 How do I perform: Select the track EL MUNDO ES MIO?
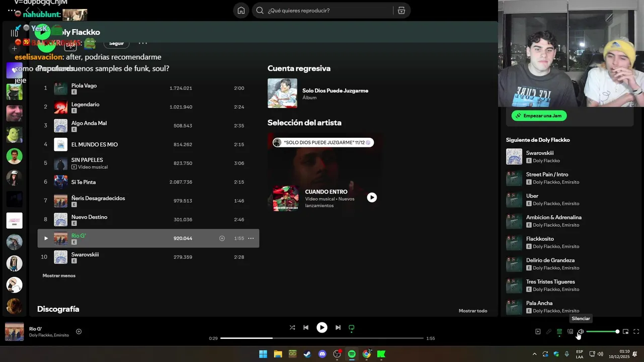(148, 144)
